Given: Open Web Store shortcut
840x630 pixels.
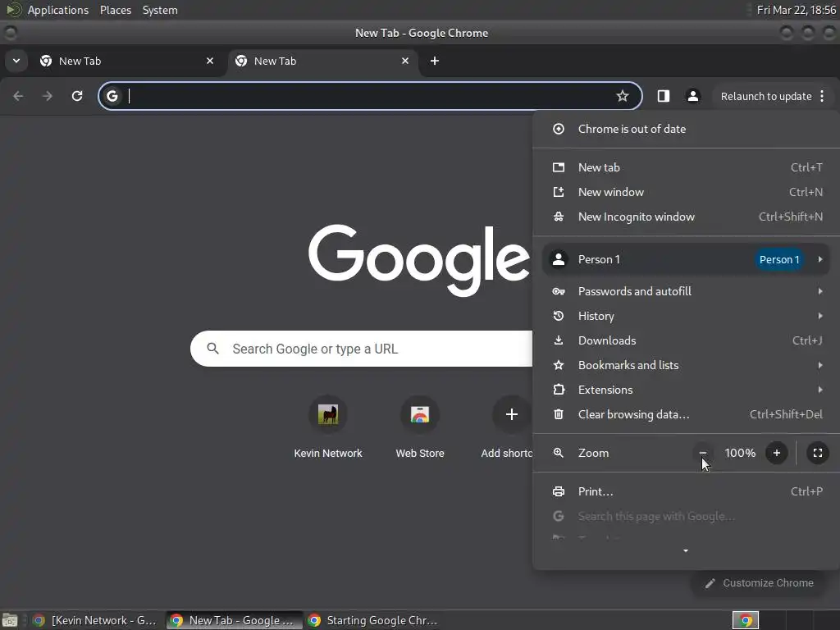Looking at the screenshot, I should [x=420, y=427].
